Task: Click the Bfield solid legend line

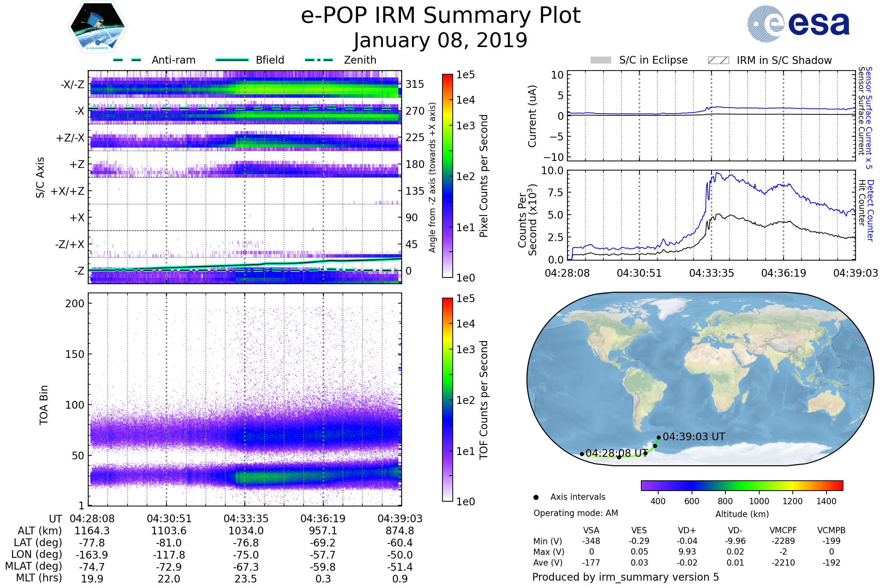Action: coord(232,60)
